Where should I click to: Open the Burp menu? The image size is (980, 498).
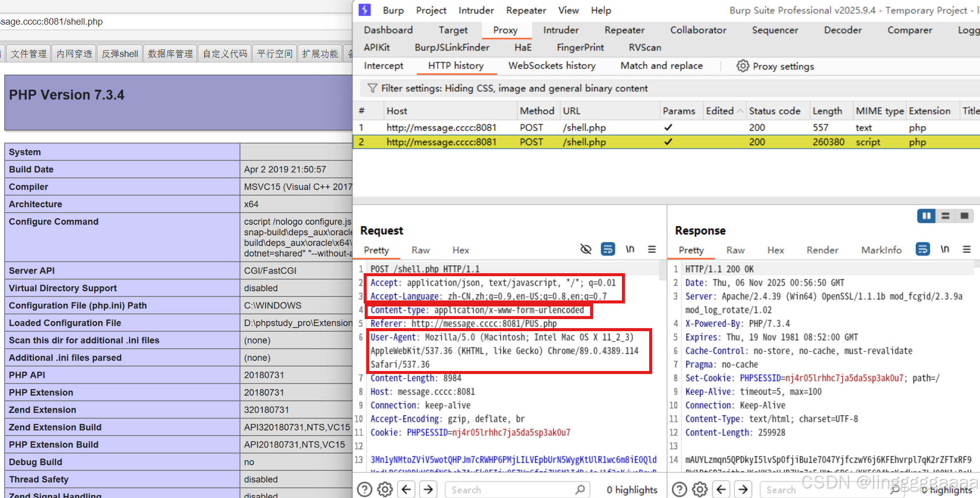[x=393, y=11]
